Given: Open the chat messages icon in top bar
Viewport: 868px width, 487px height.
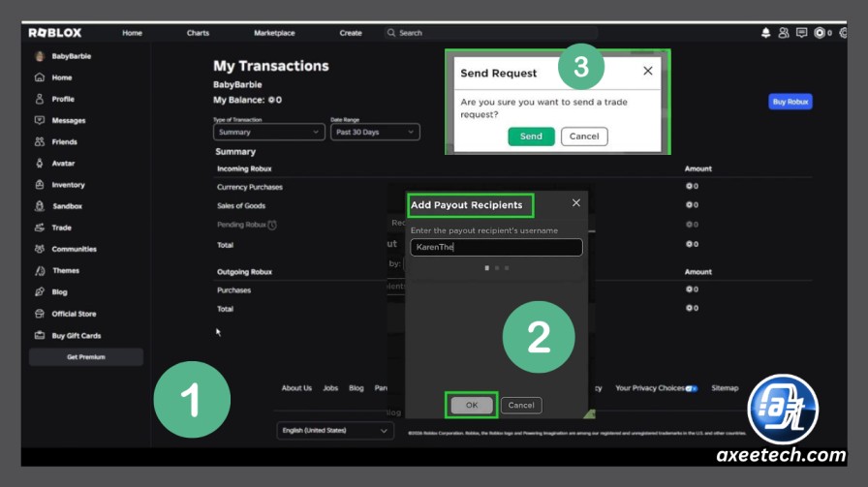Looking at the screenshot, I should 801,33.
